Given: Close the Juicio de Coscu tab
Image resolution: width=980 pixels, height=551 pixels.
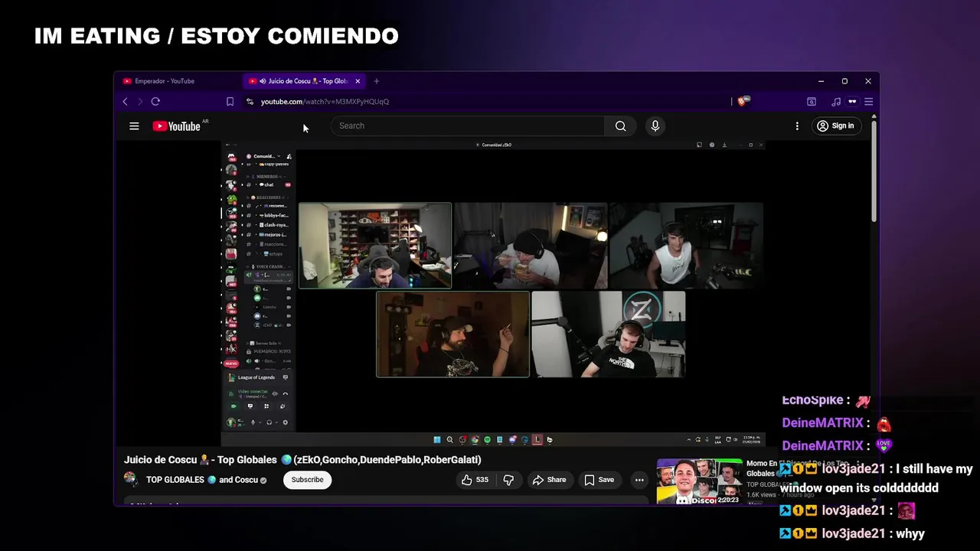Looking at the screenshot, I should (358, 81).
